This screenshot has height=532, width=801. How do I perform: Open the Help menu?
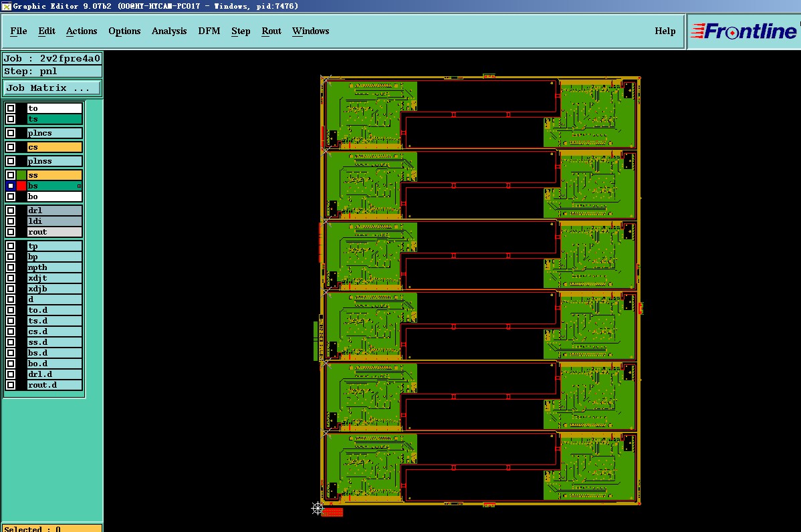pos(665,31)
